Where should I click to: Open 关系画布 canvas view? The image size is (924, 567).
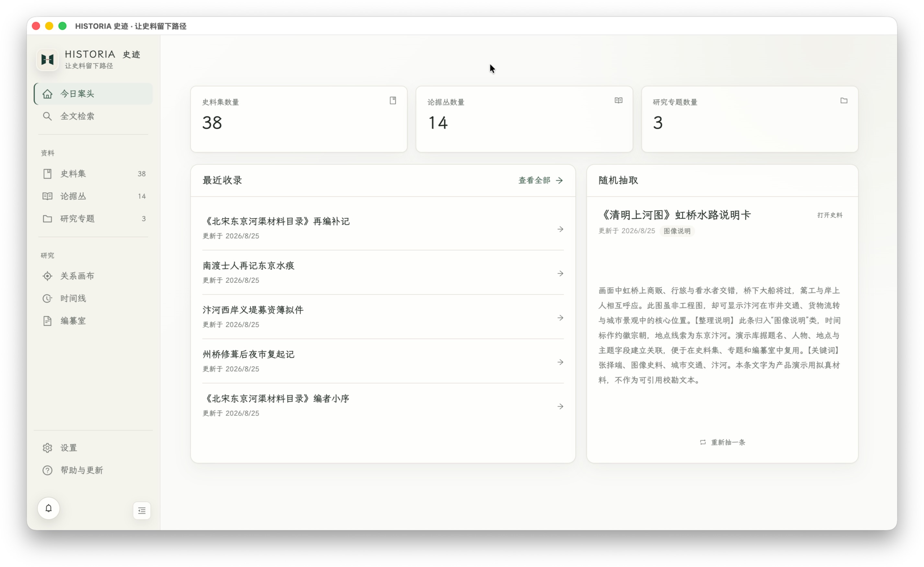coord(93,276)
